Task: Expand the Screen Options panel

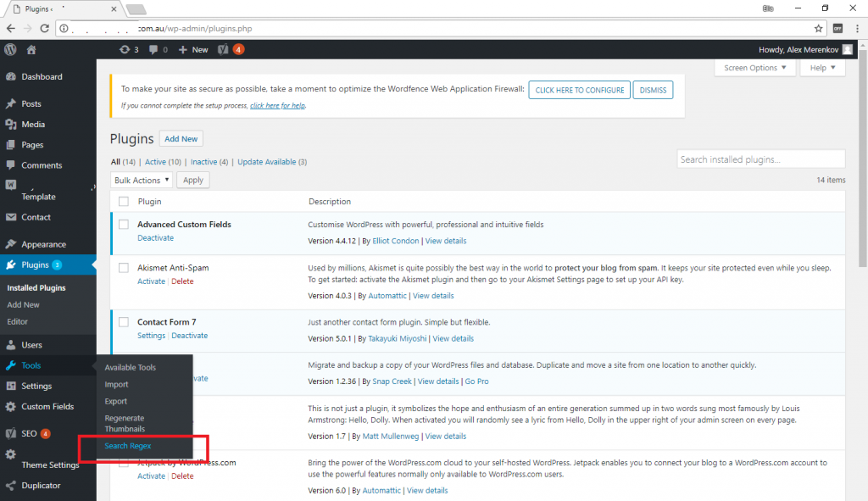Action: click(x=754, y=68)
